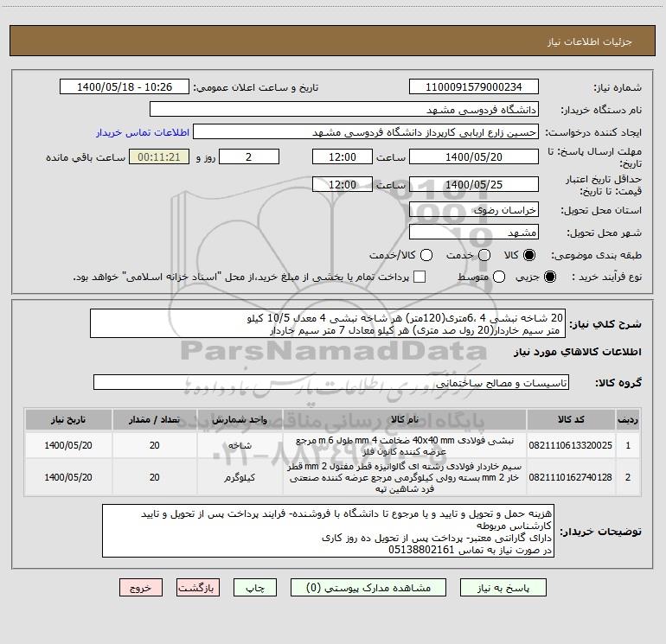Select the کالا/خدمت radio button
The width and height of the screenshot is (666, 644).
click(x=426, y=255)
